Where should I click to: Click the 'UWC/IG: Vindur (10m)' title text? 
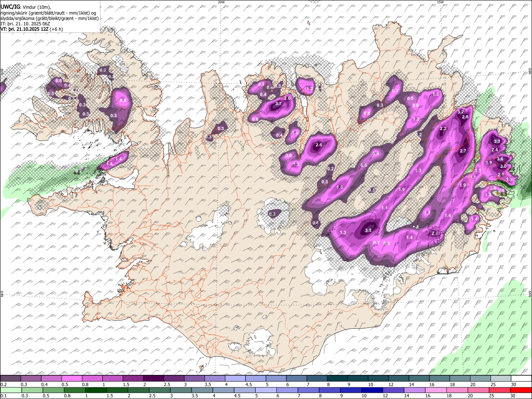26,7
